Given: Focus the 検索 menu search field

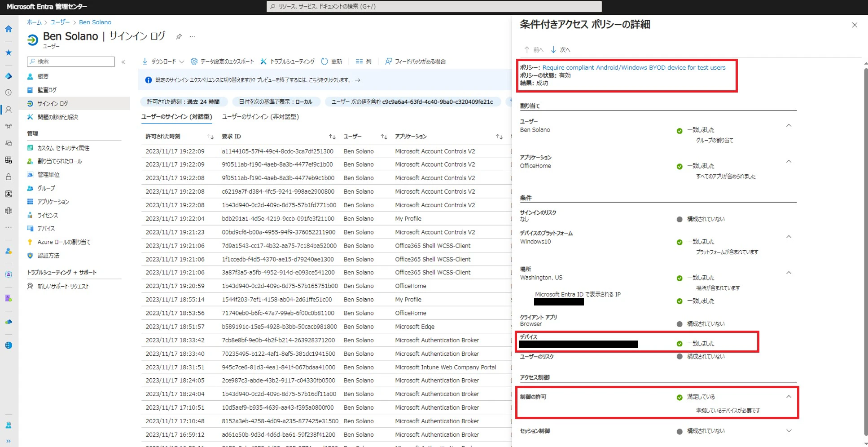Looking at the screenshot, I should (x=71, y=62).
